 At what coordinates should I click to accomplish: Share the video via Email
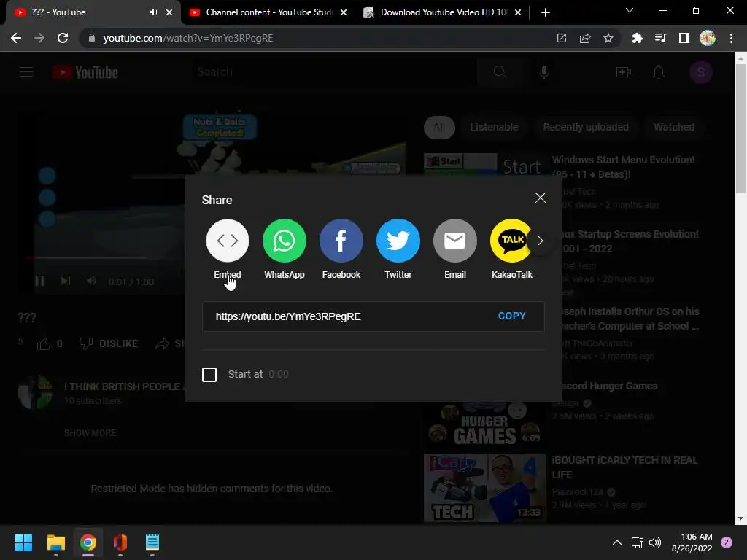(455, 241)
